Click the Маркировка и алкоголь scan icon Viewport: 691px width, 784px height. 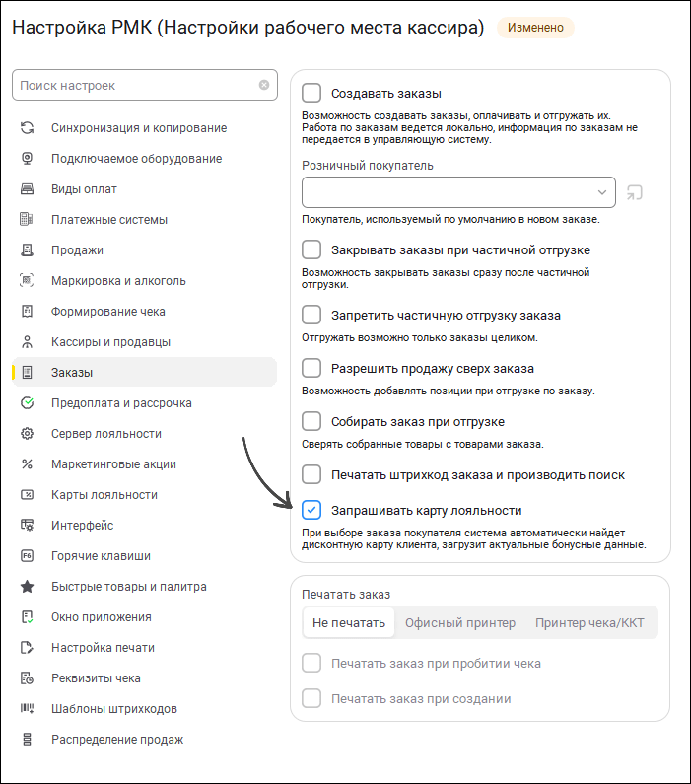click(x=28, y=281)
